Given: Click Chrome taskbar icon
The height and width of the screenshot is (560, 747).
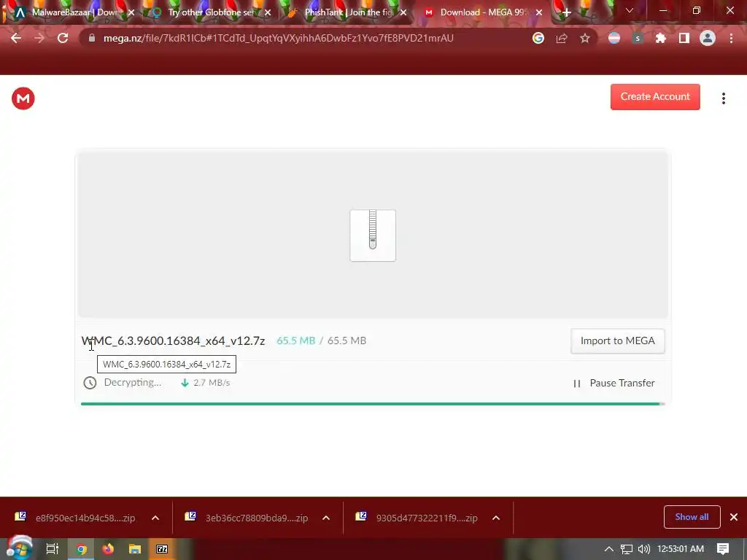Looking at the screenshot, I should click(82, 549).
